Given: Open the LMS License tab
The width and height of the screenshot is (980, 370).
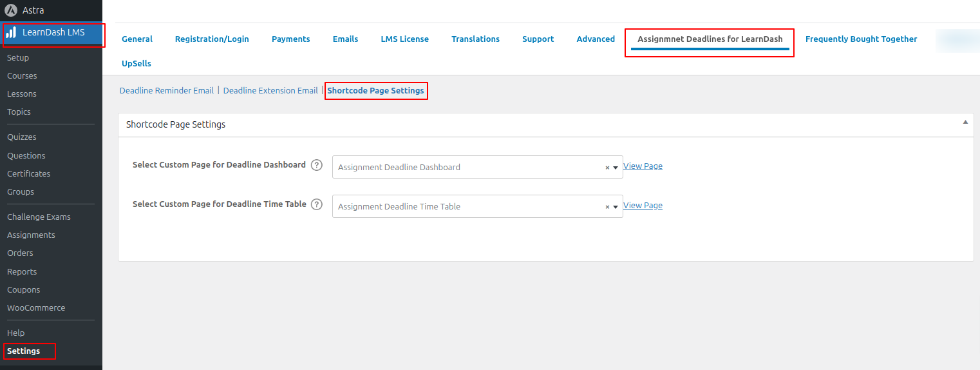Looking at the screenshot, I should (x=404, y=39).
